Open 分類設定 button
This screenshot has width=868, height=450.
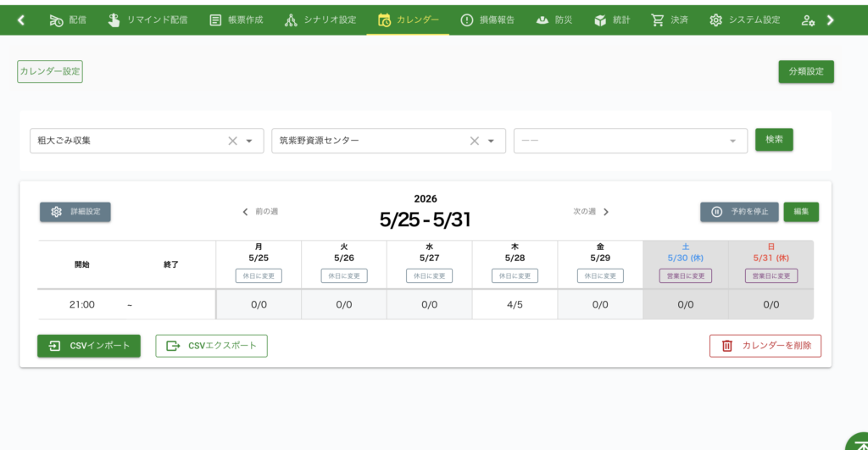pyautogui.click(x=806, y=72)
